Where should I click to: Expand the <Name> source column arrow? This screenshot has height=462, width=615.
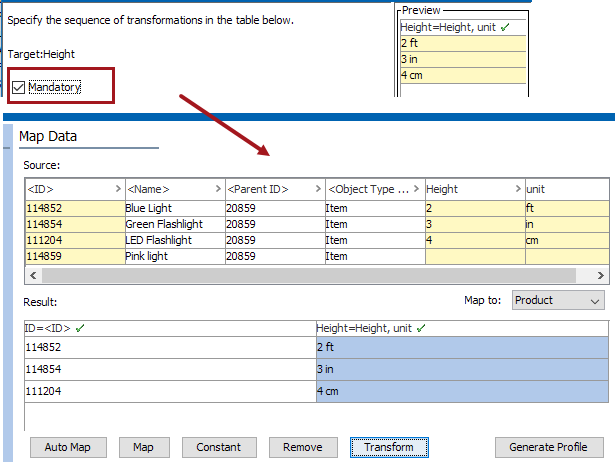(218, 189)
